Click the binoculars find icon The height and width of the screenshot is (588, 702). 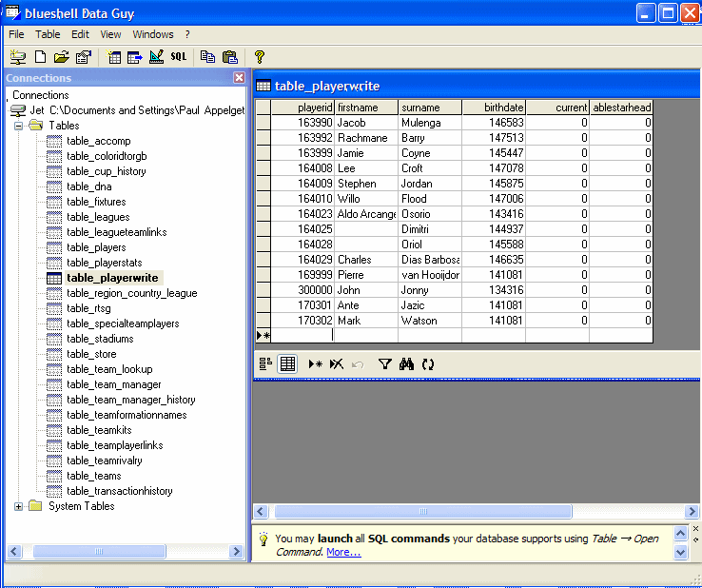[x=406, y=363]
